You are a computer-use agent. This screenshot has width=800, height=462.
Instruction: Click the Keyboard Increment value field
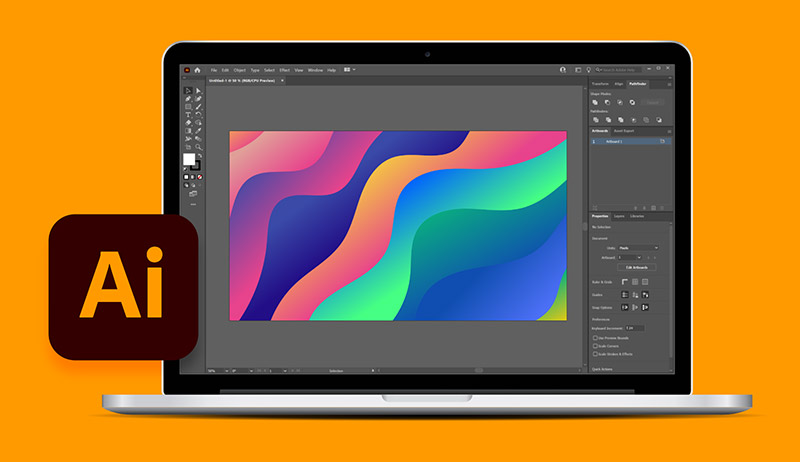(635, 328)
